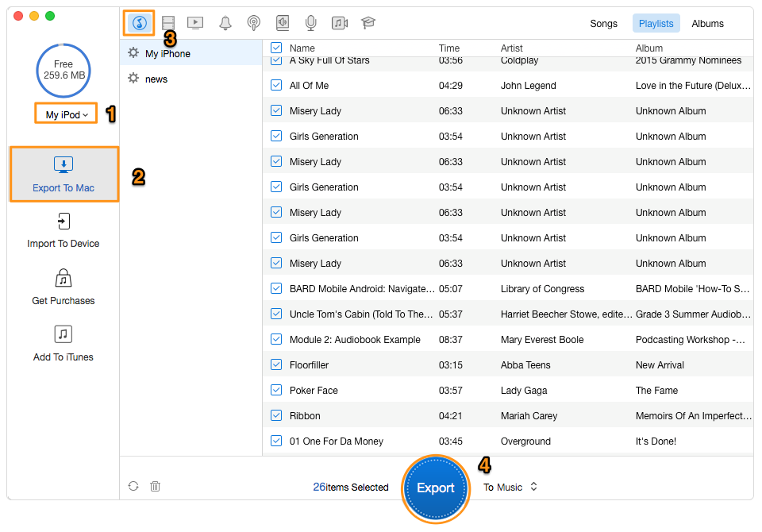Uncheck the All Of Me song
The image size is (762, 532).
pyautogui.click(x=276, y=85)
